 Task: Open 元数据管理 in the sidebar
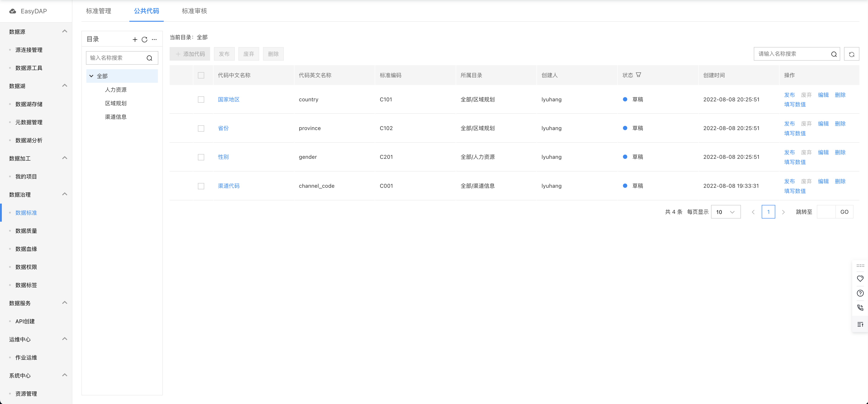(x=29, y=122)
